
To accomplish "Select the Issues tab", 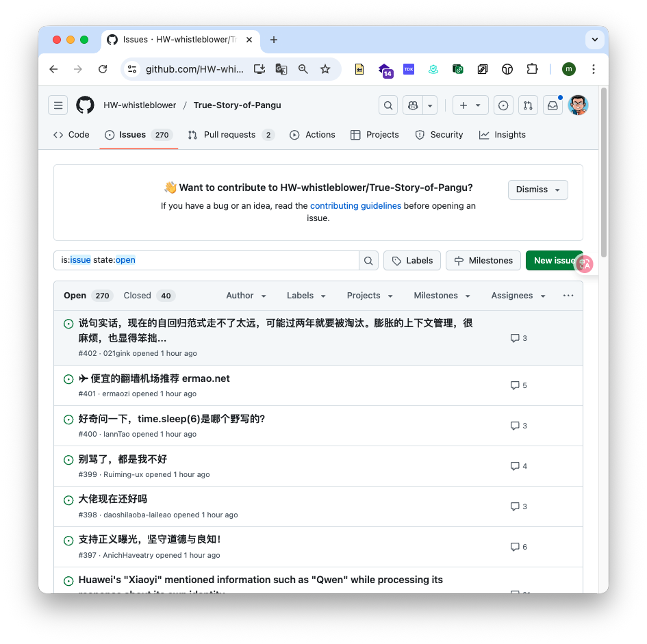I will [x=138, y=135].
